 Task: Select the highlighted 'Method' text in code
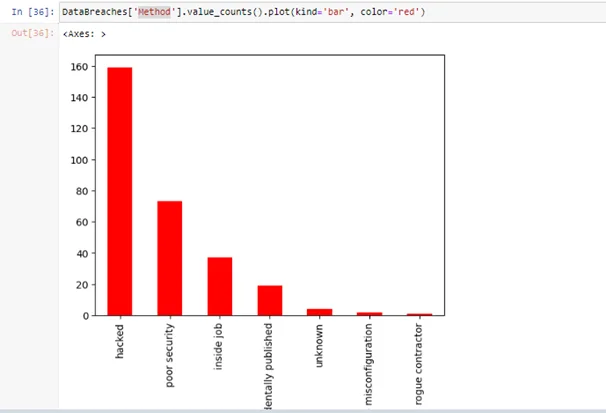point(154,12)
